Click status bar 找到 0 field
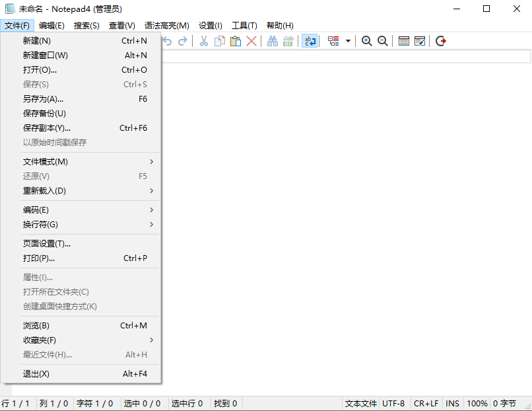 [x=226, y=404]
